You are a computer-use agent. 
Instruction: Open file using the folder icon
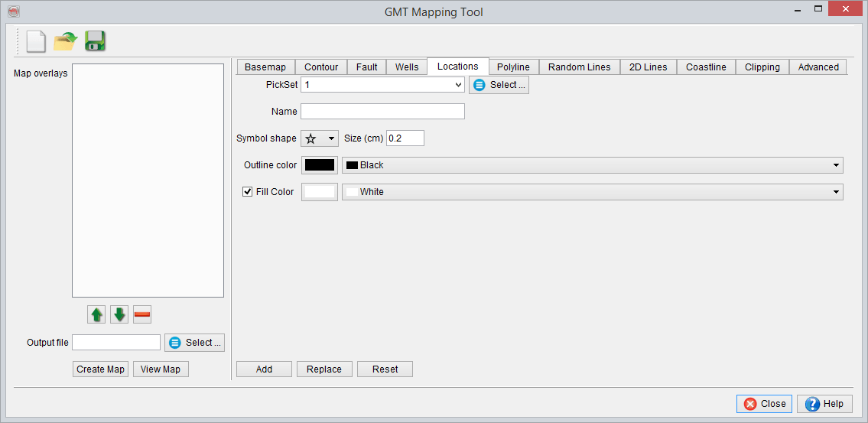coord(66,41)
